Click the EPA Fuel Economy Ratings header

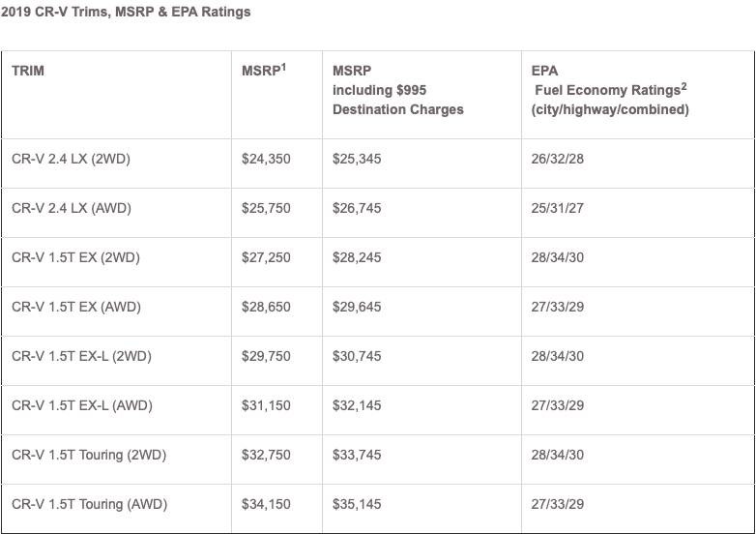(609, 90)
